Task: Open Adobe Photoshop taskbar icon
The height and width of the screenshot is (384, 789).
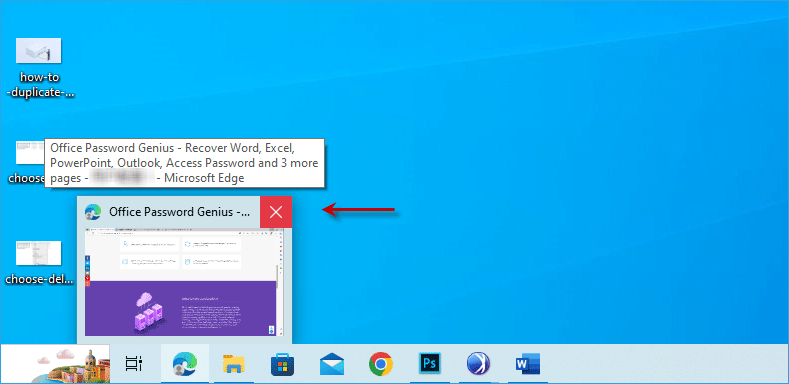Action: pyautogui.click(x=430, y=364)
